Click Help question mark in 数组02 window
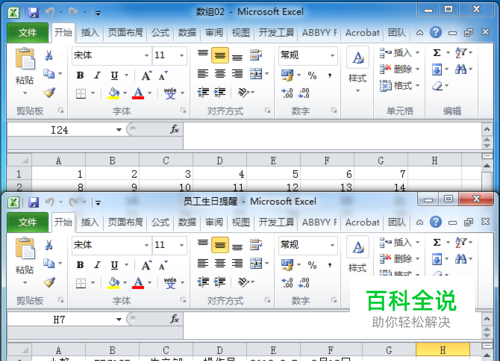 (436, 32)
